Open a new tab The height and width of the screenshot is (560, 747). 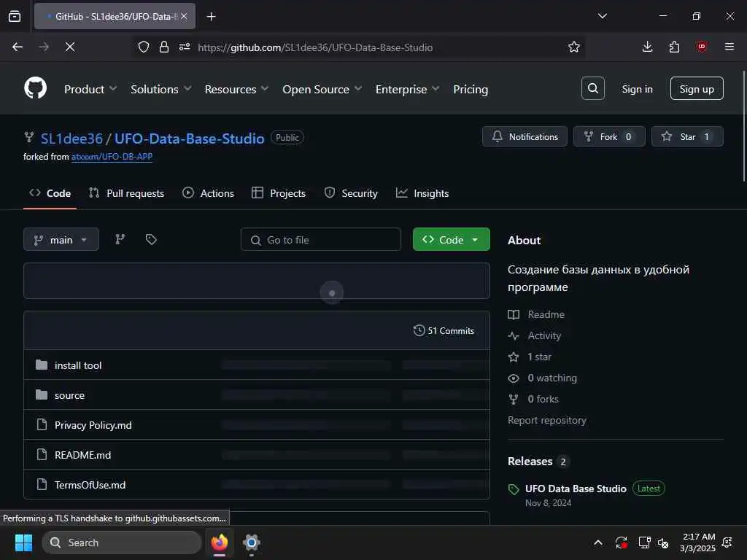(211, 17)
